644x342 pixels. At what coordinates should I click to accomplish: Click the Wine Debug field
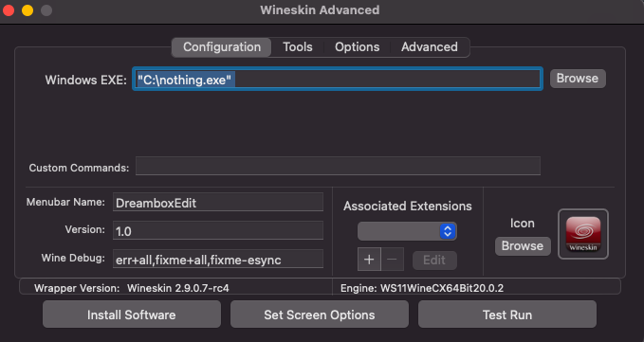pos(218,260)
